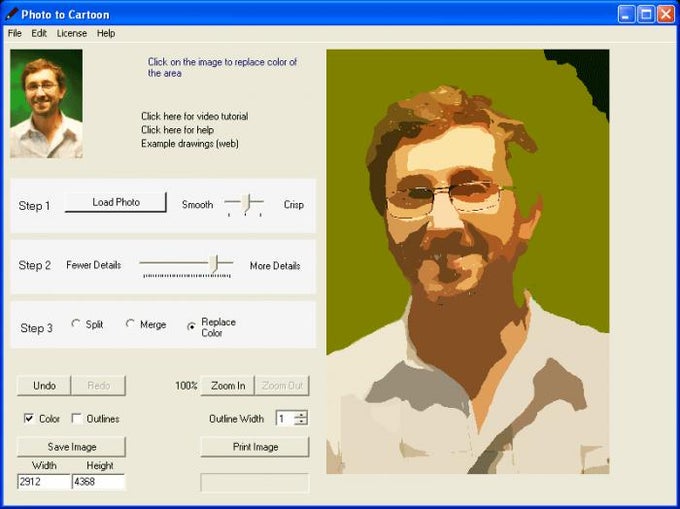Click the Height field showing 4368
The height and width of the screenshot is (509, 680).
[98, 482]
